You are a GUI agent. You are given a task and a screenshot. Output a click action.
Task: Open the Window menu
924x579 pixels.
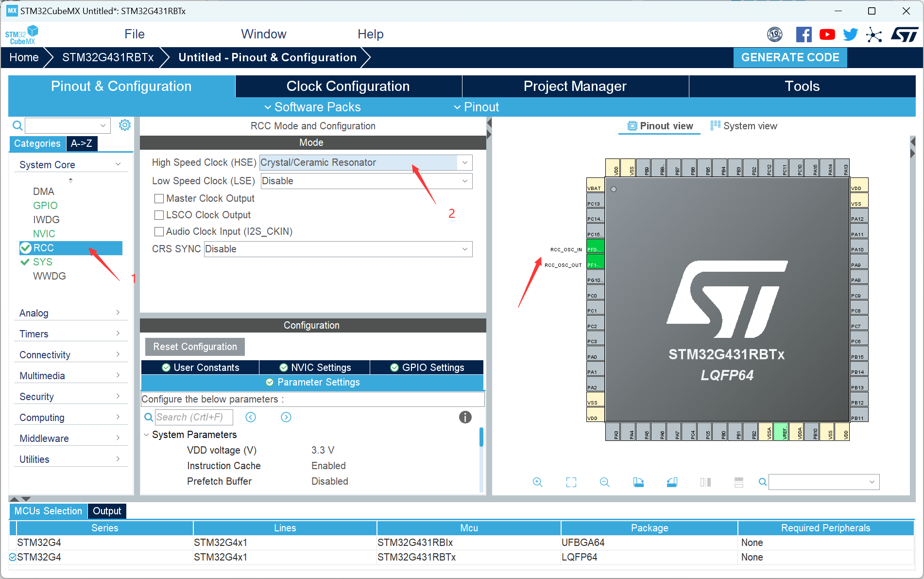click(264, 34)
